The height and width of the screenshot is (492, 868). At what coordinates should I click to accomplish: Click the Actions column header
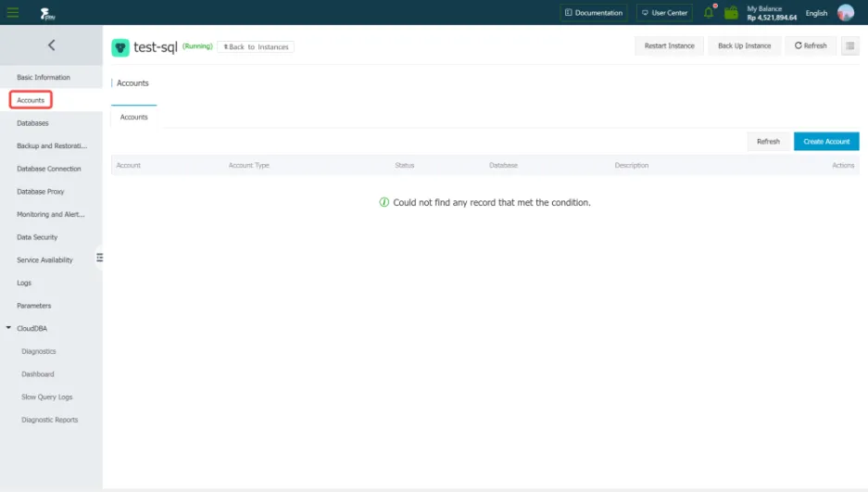(843, 165)
